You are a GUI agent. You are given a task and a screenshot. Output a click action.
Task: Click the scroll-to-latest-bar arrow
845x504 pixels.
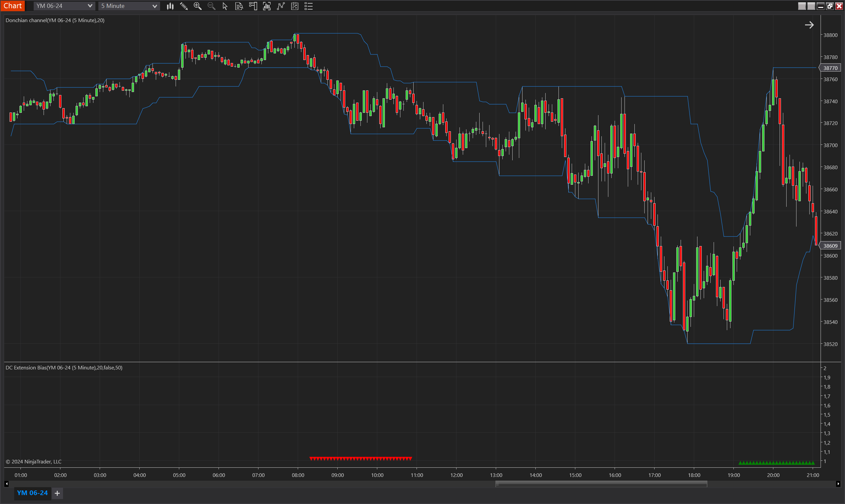tap(809, 25)
